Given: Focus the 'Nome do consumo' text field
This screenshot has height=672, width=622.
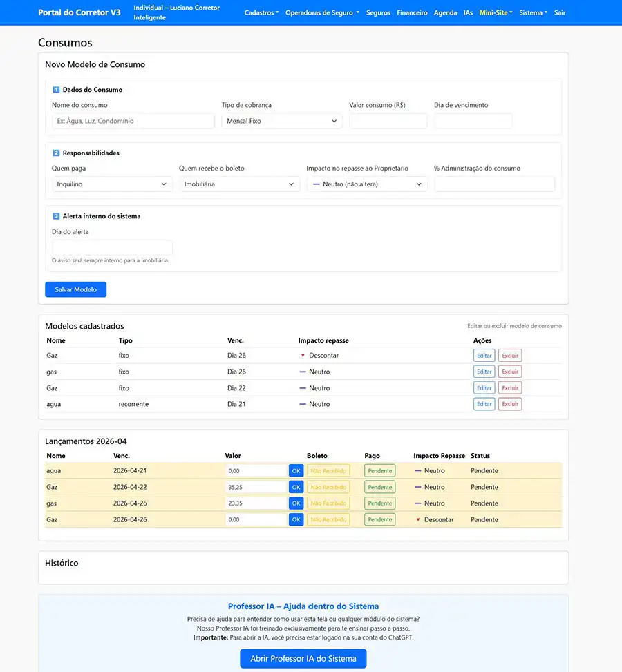Looking at the screenshot, I should coord(133,121).
